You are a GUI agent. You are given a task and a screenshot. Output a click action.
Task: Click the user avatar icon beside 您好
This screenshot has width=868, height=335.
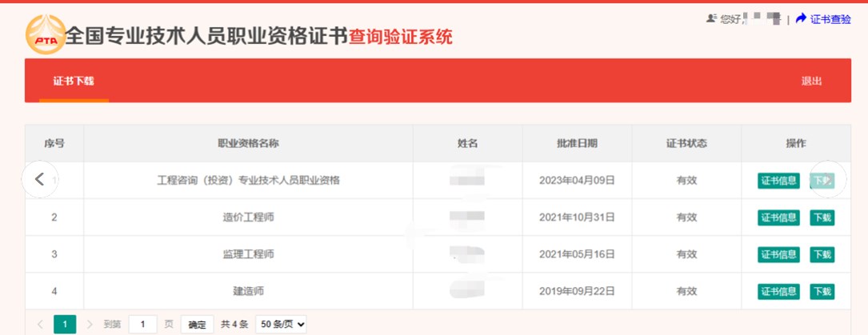(x=711, y=18)
